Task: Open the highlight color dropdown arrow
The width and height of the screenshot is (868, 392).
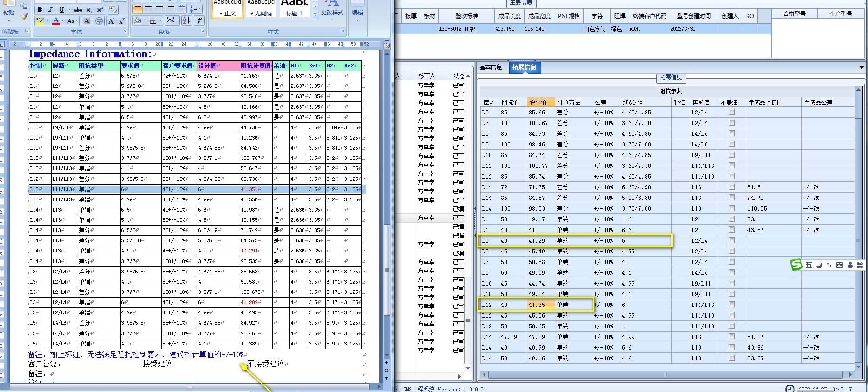Action: (48, 21)
